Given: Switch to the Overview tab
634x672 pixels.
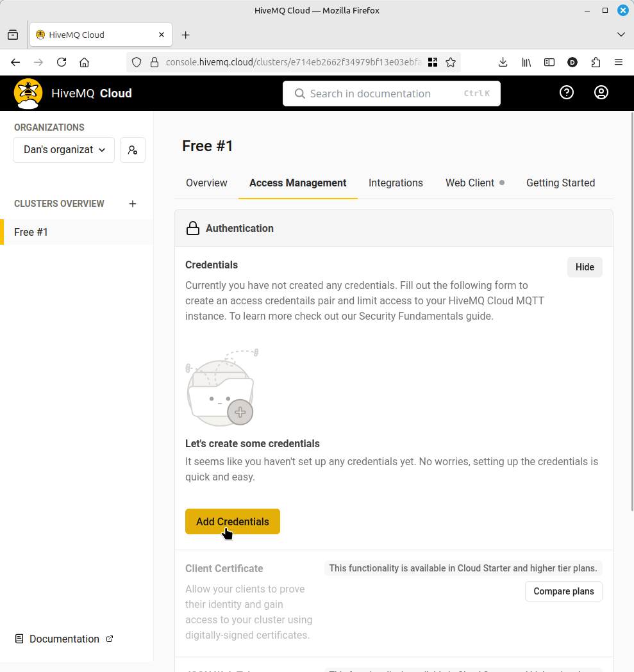Looking at the screenshot, I should (206, 183).
